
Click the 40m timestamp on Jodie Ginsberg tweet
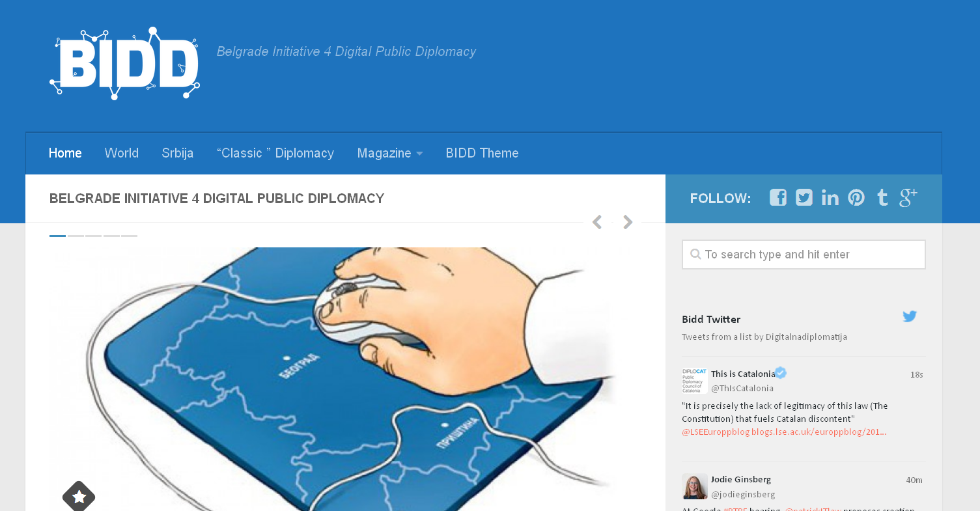tap(914, 480)
